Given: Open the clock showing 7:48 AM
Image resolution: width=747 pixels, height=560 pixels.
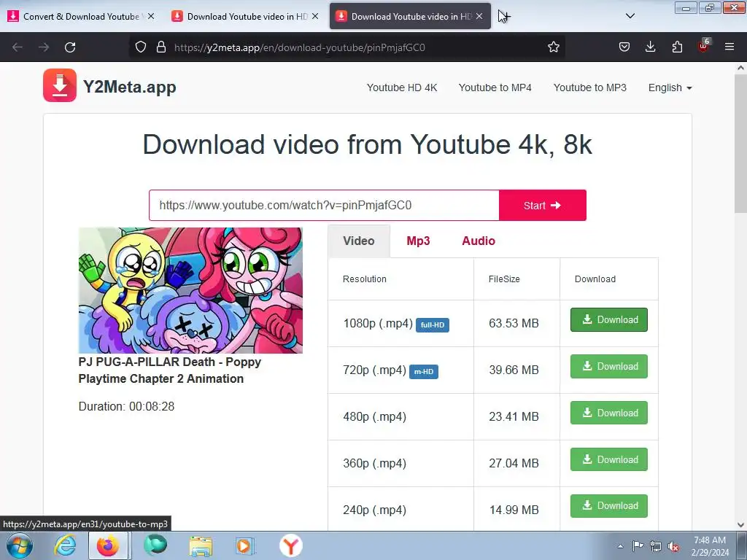Looking at the screenshot, I should coord(710,546).
